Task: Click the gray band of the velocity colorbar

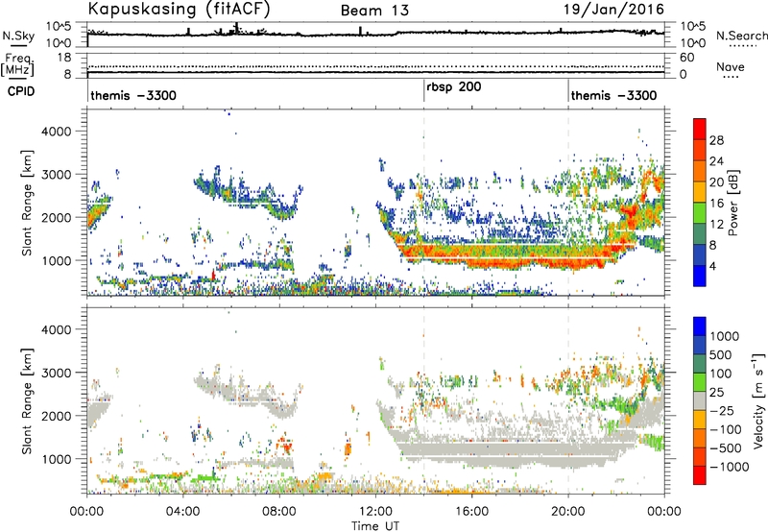Action: [x=700, y=400]
